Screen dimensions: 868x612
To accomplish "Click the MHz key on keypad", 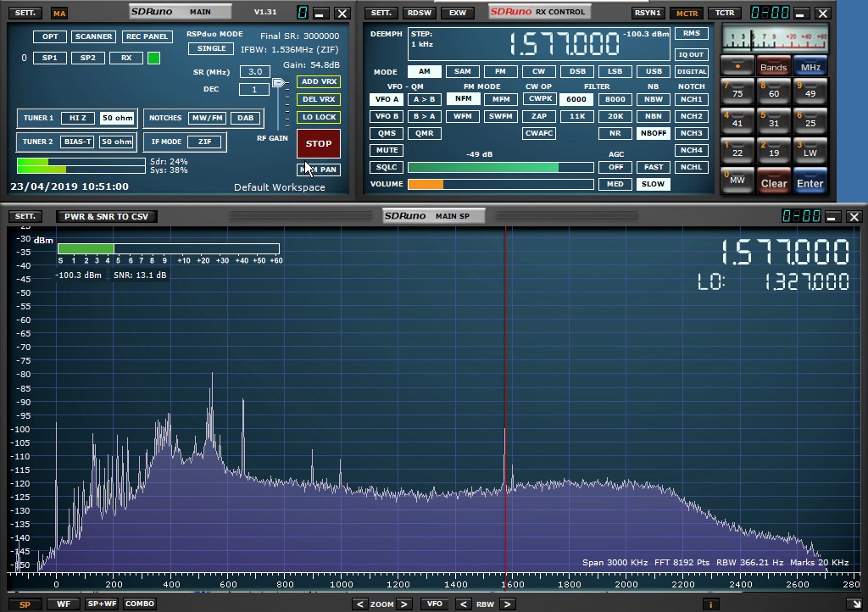I will [x=810, y=66].
